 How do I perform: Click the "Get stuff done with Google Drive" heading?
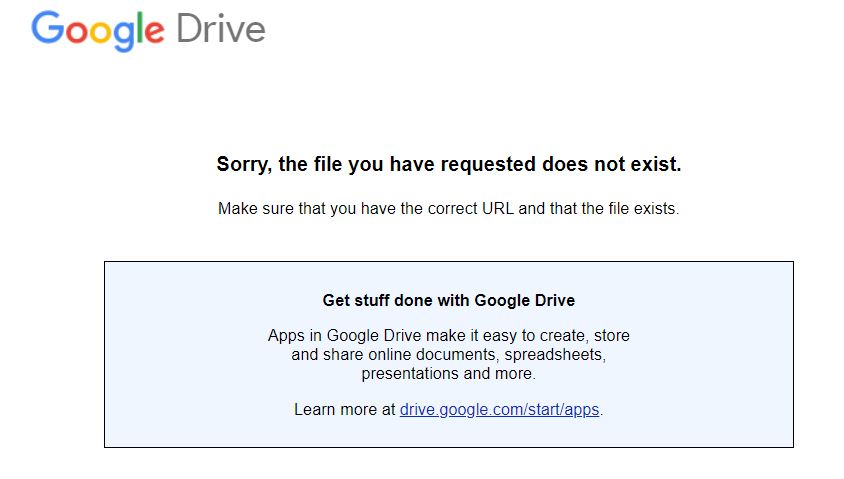(x=448, y=300)
